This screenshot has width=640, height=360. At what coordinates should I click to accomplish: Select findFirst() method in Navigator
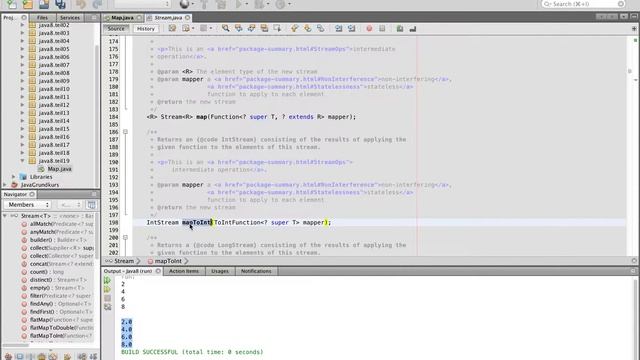tap(58, 311)
